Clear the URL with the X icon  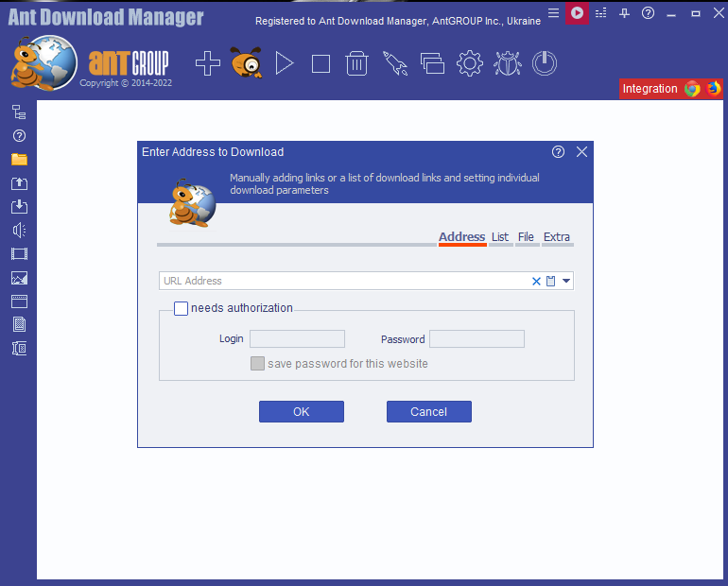(x=536, y=281)
